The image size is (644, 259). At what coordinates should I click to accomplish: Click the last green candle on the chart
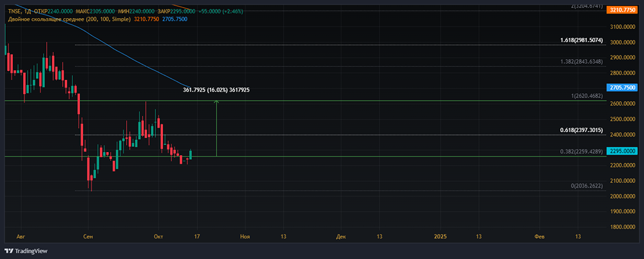(191, 155)
